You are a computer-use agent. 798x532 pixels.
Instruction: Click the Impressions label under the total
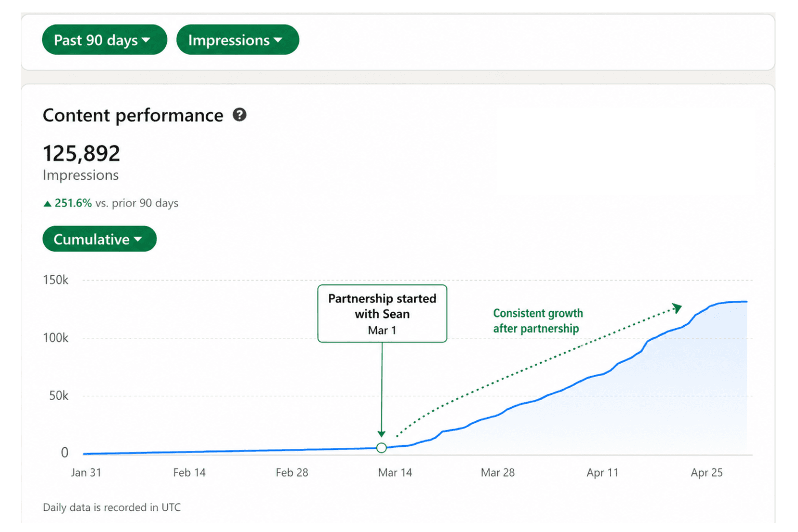(x=81, y=176)
